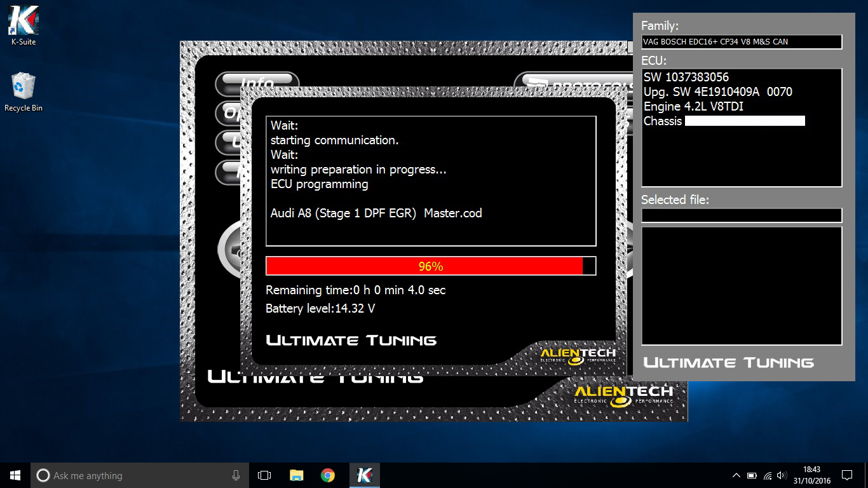
Task: Click the Cortana microphone icon
Action: [236, 475]
